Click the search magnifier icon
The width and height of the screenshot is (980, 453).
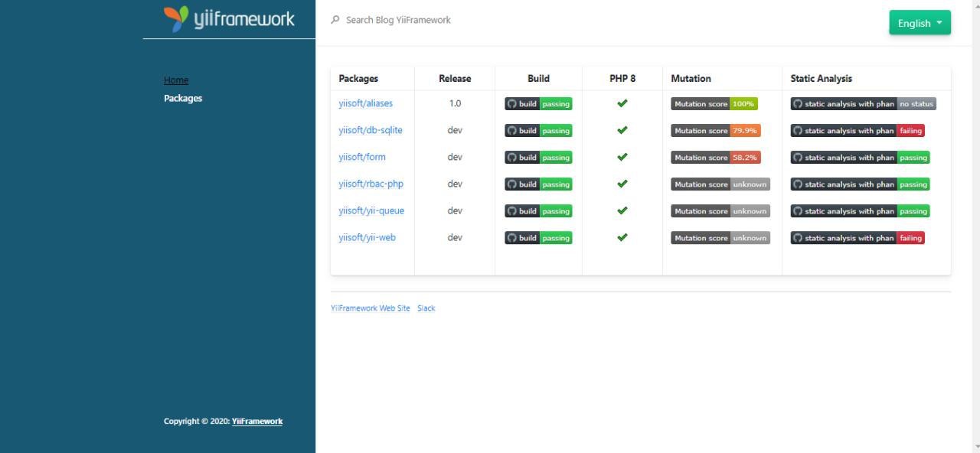[335, 20]
